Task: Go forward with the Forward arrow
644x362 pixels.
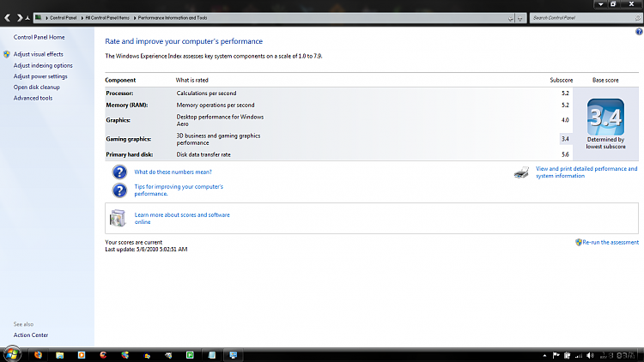Action: pyautogui.click(x=19, y=18)
